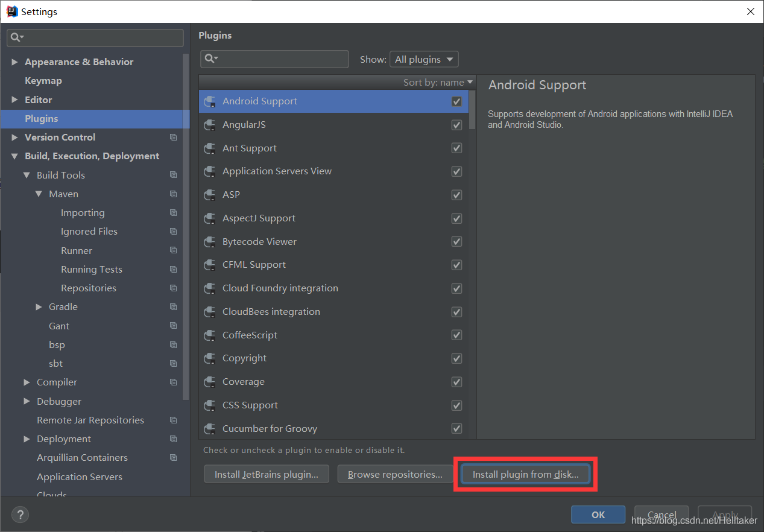Click the CloudBees integration plugin icon
764x532 pixels.
[x=210, y=312]
